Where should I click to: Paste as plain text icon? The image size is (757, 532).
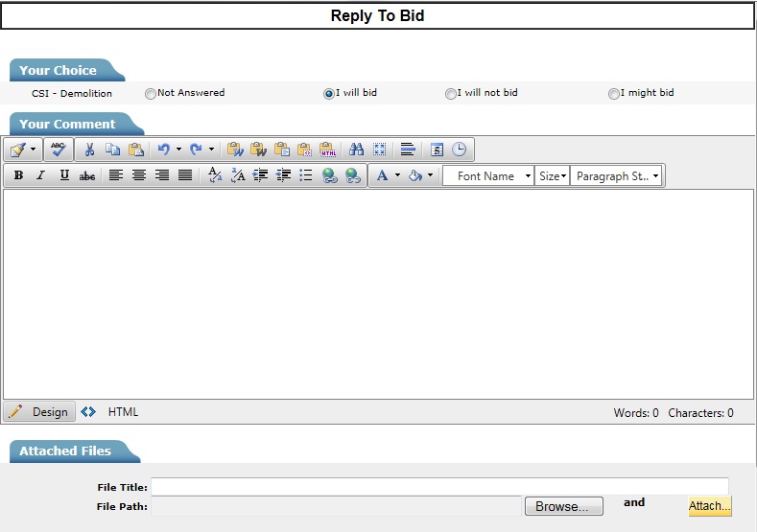tap(281, 150)
